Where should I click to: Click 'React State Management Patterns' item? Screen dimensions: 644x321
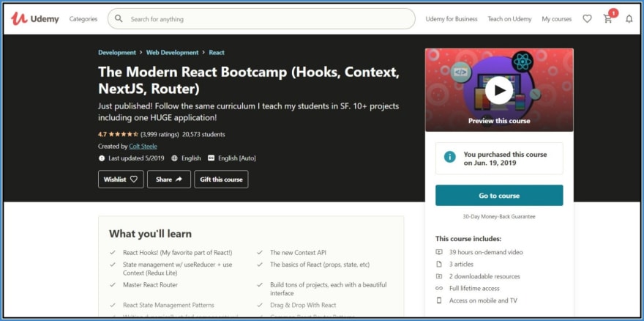point(168,305)
